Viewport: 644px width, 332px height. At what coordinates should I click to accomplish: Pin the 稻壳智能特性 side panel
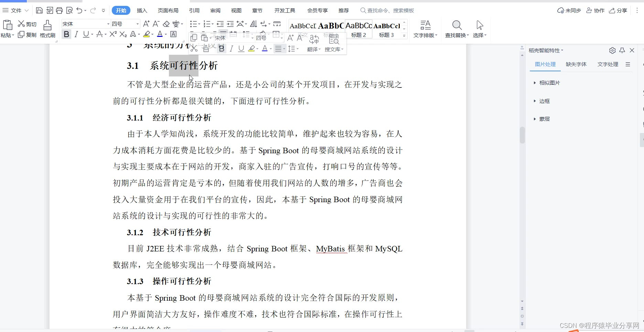click(x=622, y=50)
